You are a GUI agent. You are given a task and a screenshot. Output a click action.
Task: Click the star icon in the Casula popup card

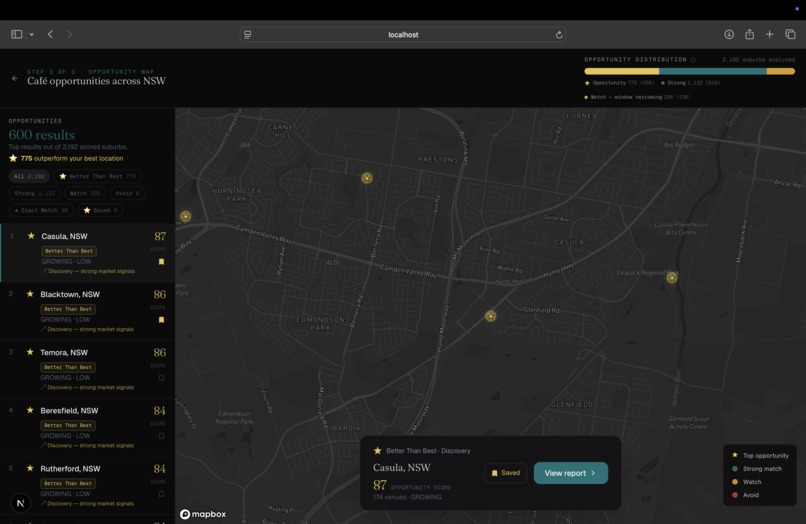378,450
